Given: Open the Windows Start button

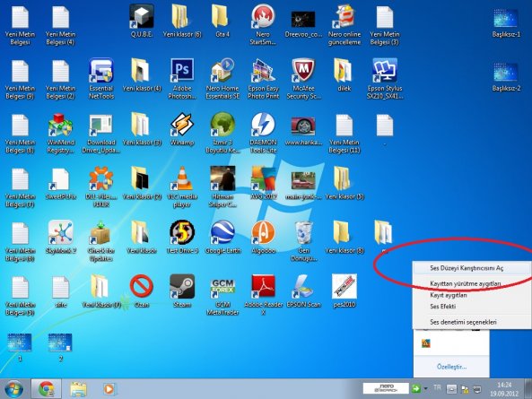Looking at the screenshot, I should pos(14,389).
